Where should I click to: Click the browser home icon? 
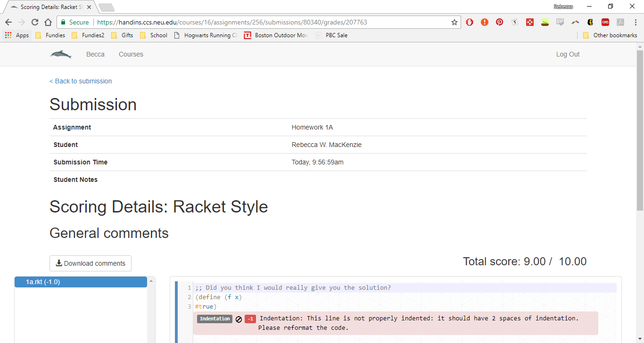48,22
